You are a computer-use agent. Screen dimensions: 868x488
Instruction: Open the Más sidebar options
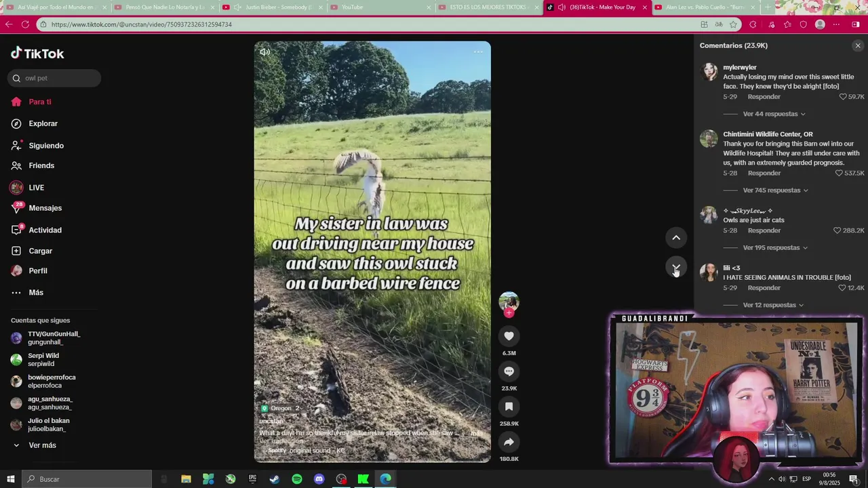[27, 292]
